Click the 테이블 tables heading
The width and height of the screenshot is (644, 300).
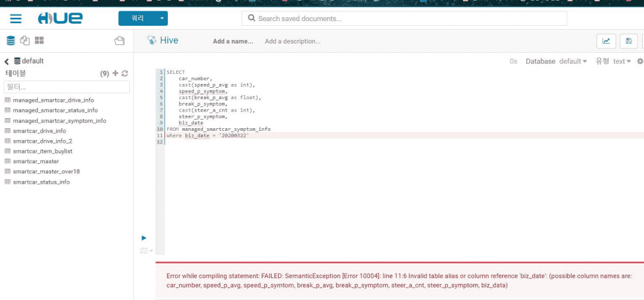click(x=16, y=73)
